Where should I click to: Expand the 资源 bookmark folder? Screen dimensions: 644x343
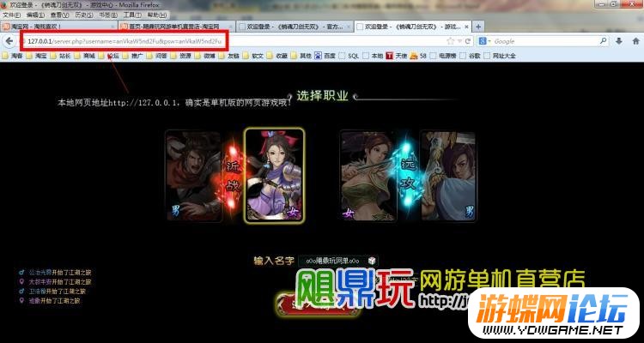[x=180, y=56]
